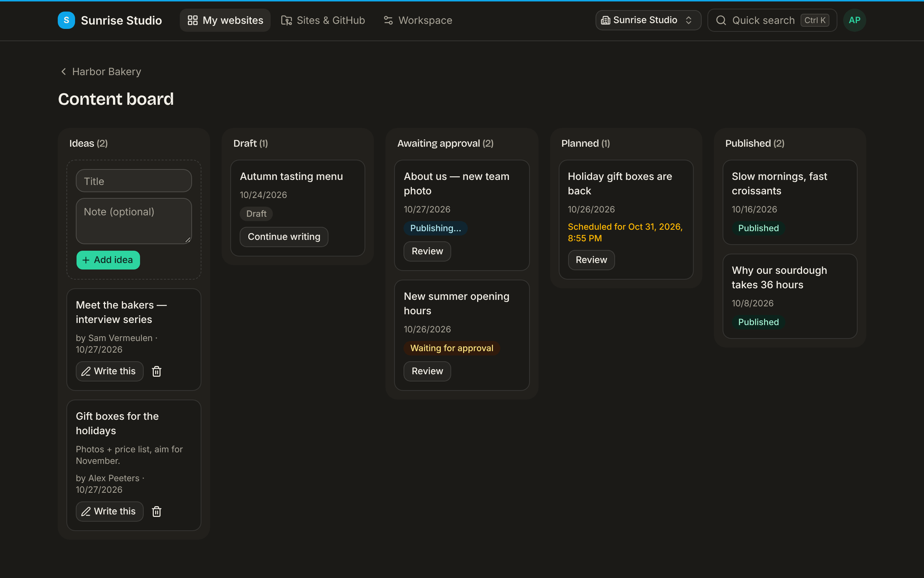Click the Add idea button

(108, 260)
